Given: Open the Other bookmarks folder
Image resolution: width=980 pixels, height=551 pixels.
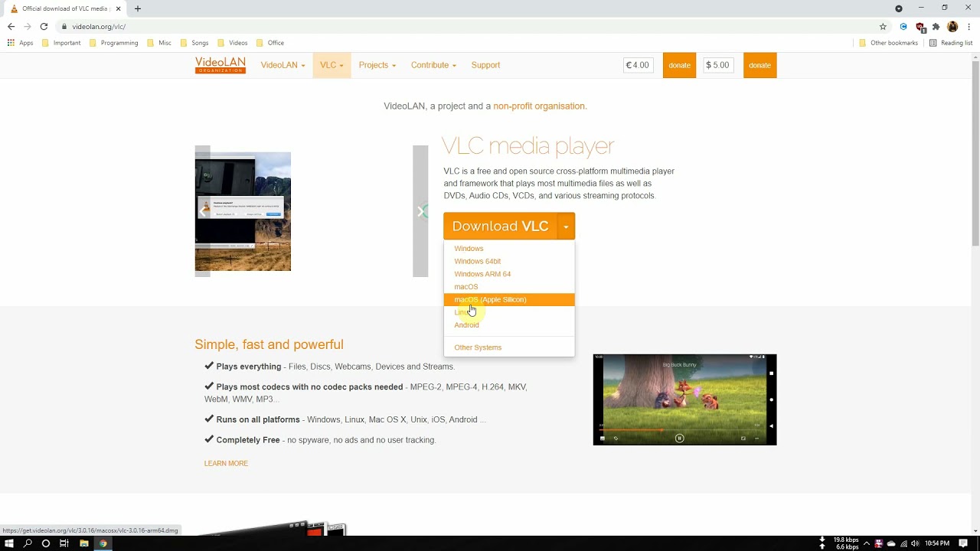Looking at the screenshot, I should click(x=888, y=43).
